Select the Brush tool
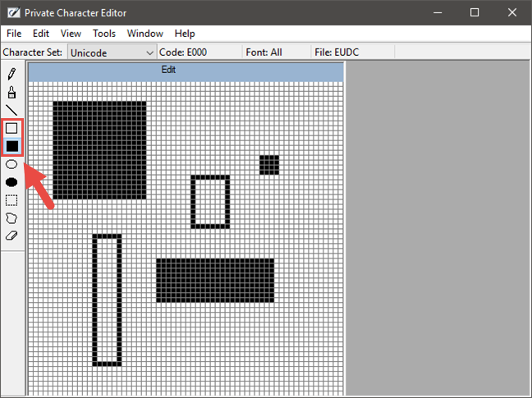The width and height of the screenshot is (532, 398). click(11, 92)
